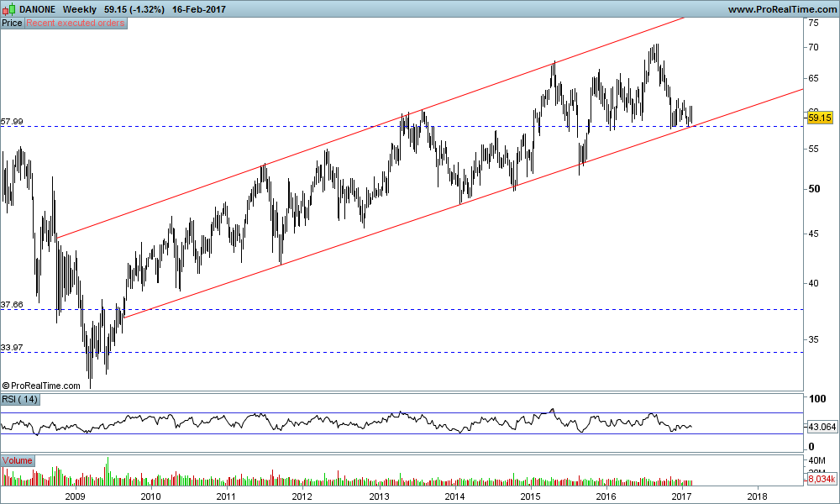Viewport: 840px width, 504px height.
Task: Click the 0 label on RSI scale
Action: (x=811, y=447)
